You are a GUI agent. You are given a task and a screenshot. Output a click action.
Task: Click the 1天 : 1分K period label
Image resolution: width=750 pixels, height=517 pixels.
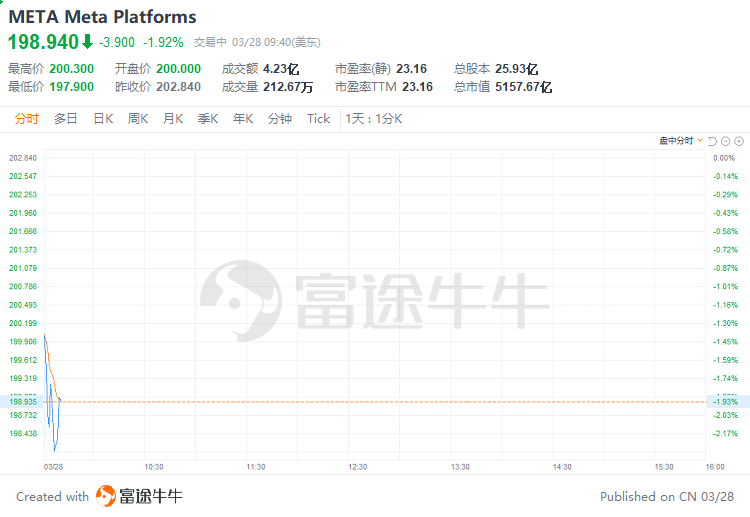pyautogui.click(x=374, y=119)
